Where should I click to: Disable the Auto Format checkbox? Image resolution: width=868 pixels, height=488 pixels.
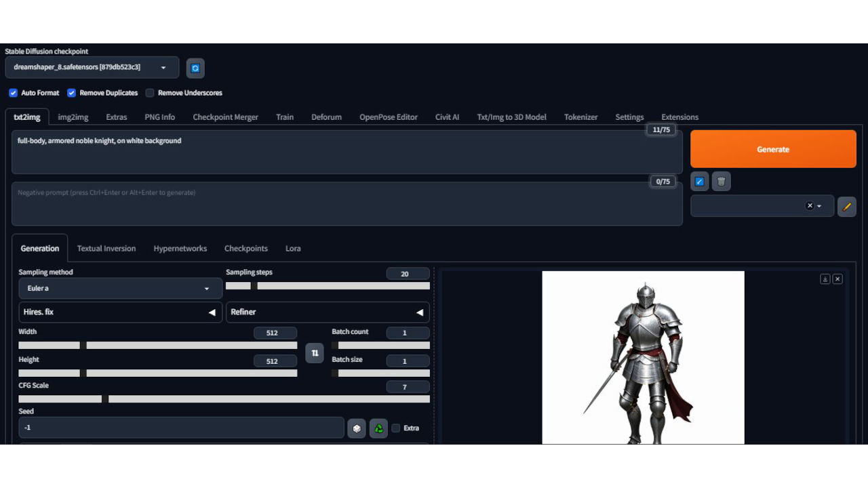point(13,93)
